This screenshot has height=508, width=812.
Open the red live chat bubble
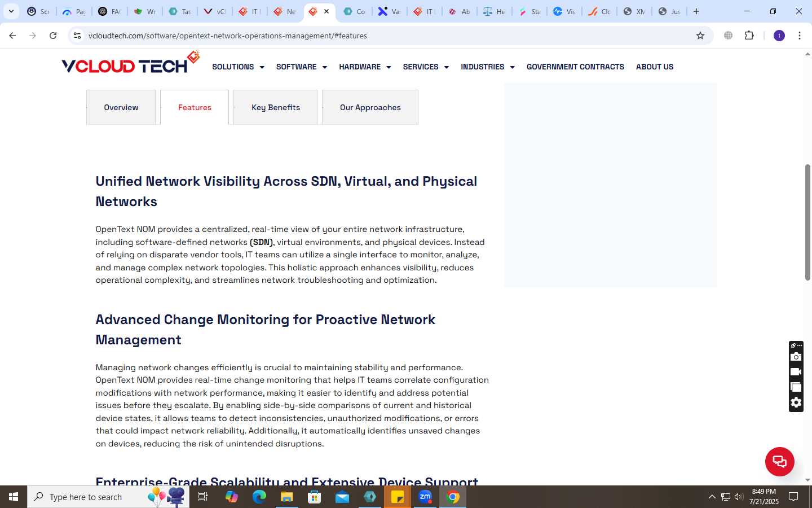point(779,461)
